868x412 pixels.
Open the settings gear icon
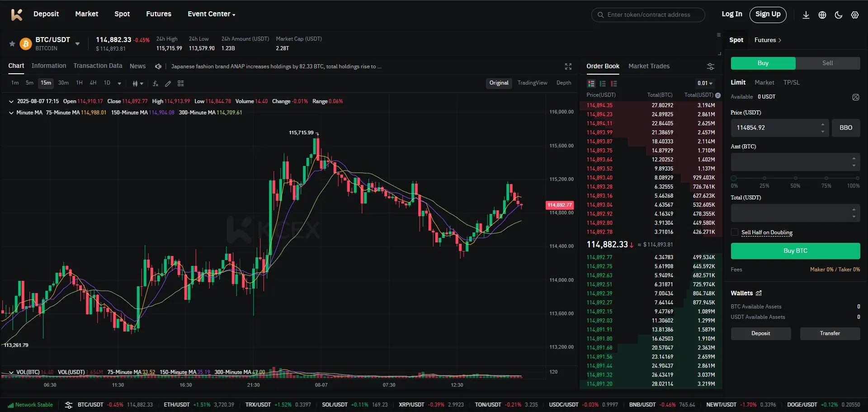(855, 15)
